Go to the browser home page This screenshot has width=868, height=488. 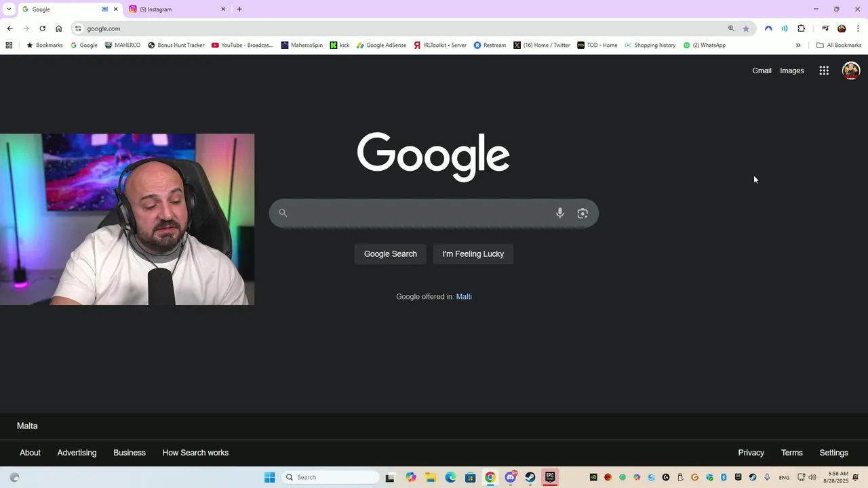[x=59, y=28]
